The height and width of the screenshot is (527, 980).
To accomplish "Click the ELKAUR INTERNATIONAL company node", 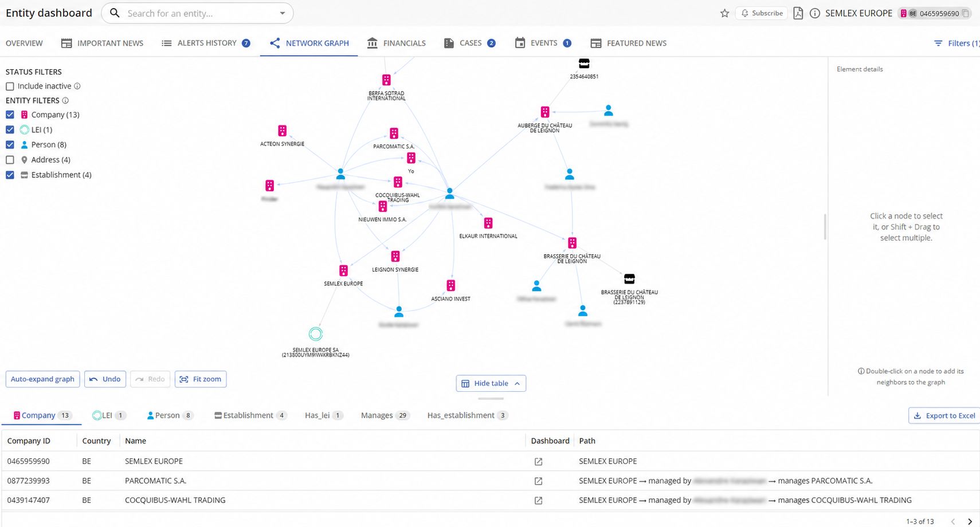I will tap(488, 223).
